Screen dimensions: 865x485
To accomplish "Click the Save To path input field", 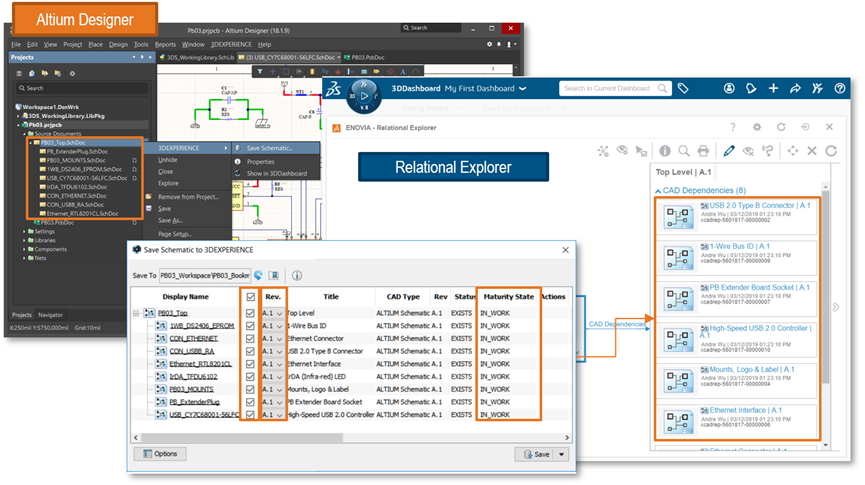I will click(205, 275).
